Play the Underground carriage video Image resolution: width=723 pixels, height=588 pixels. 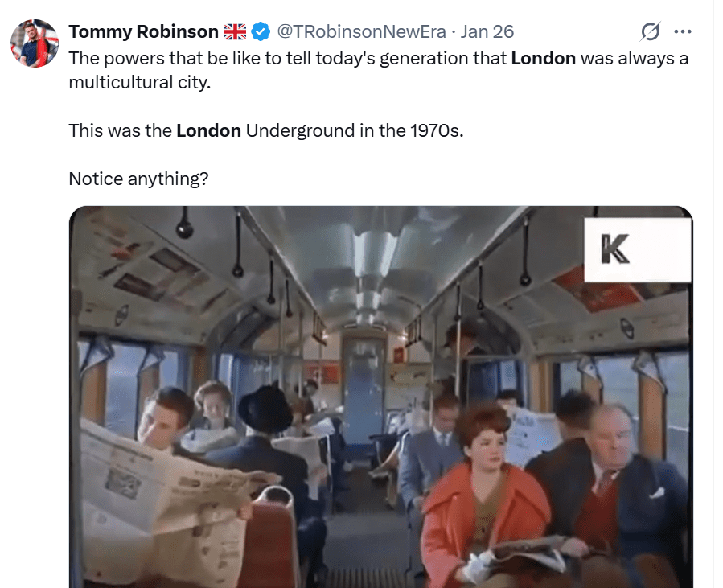tap(381, 396)
